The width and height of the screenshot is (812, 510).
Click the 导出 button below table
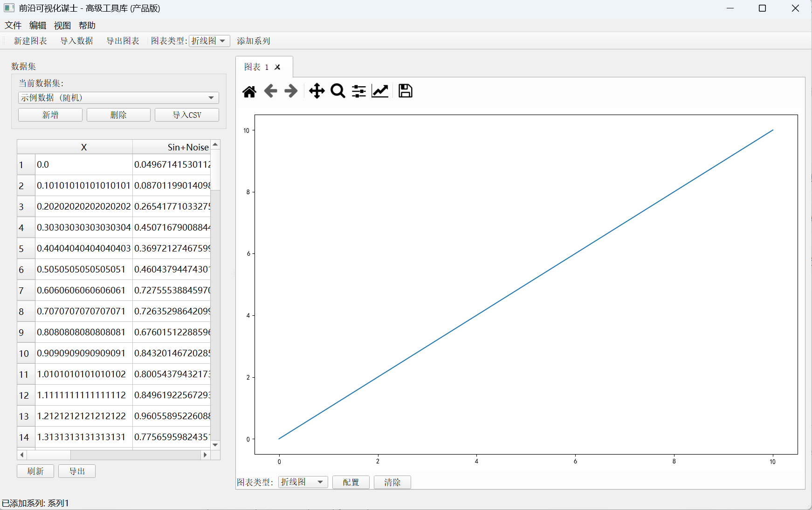[x=77, y=471]
